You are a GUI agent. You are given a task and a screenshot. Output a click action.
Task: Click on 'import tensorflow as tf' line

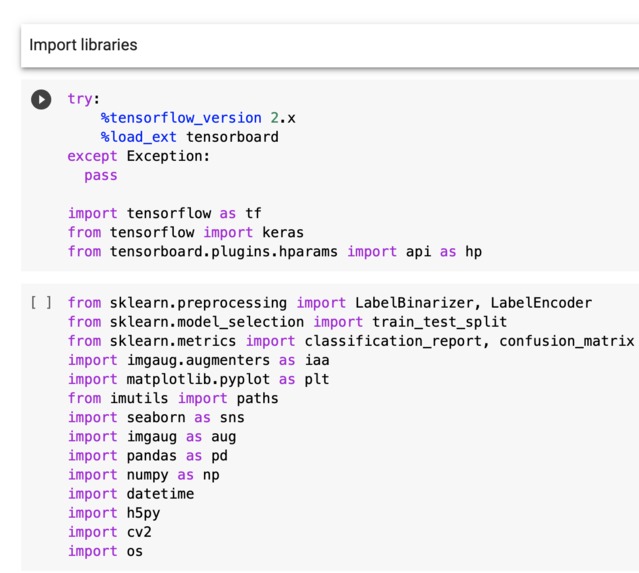164,214
